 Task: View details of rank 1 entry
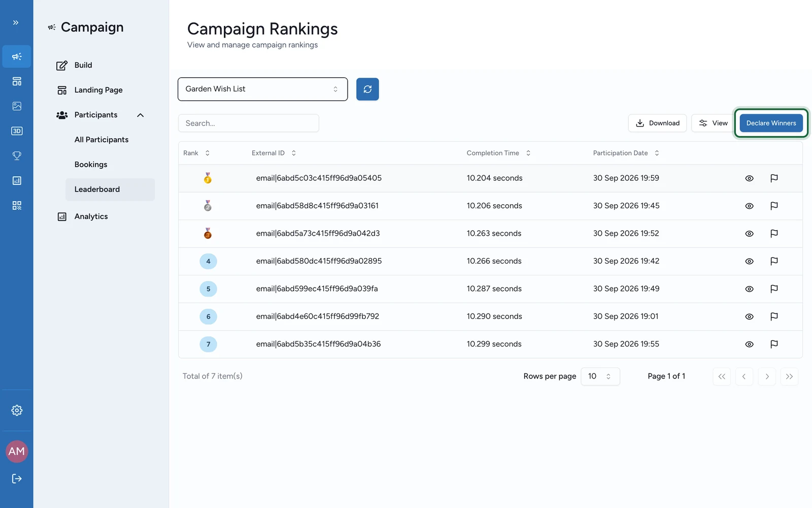click(x=749, y=178)
